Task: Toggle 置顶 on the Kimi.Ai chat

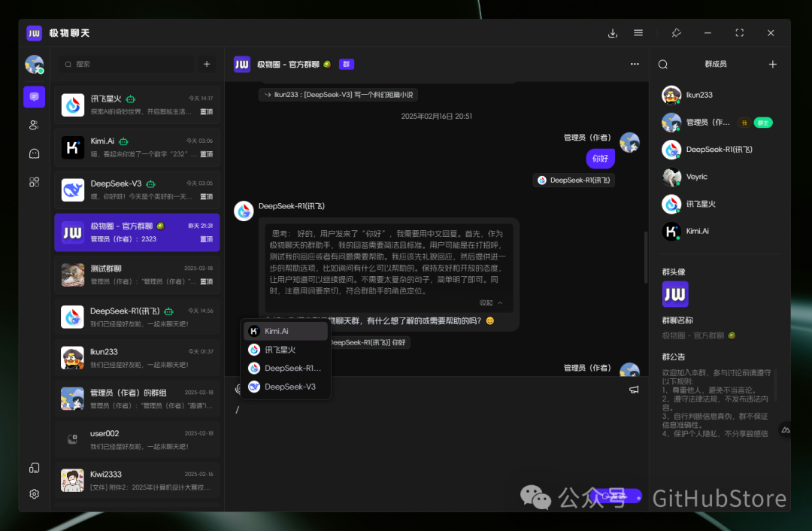Action: (x=207, y=154)
